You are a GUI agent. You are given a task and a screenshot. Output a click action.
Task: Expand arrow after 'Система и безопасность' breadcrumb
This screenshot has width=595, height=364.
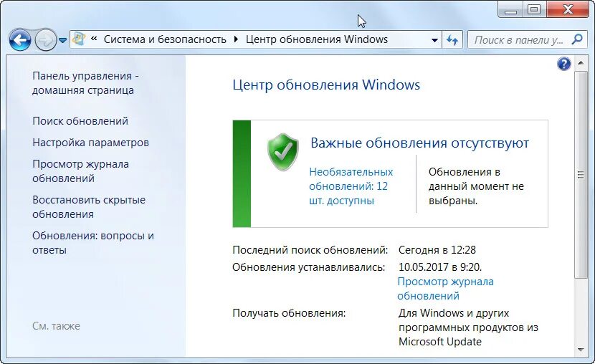pyautogui.click(x=236, y=39)
